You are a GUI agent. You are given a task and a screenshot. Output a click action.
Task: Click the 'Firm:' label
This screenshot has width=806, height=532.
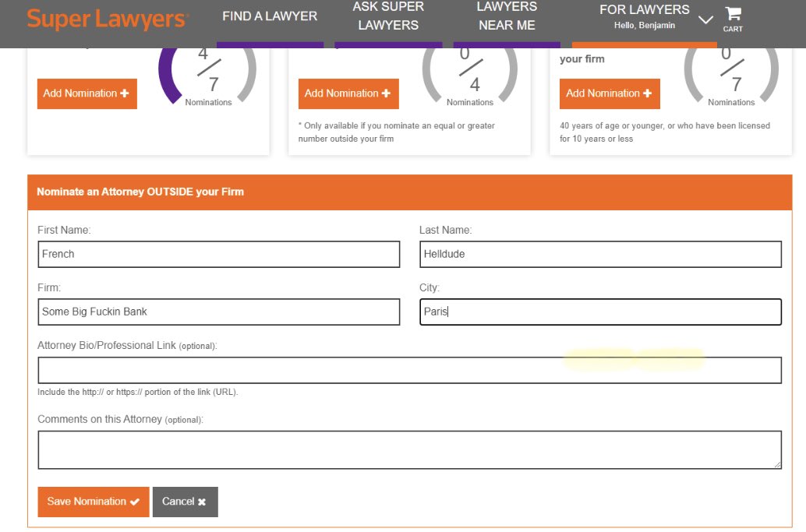click(x=49, y=287)
